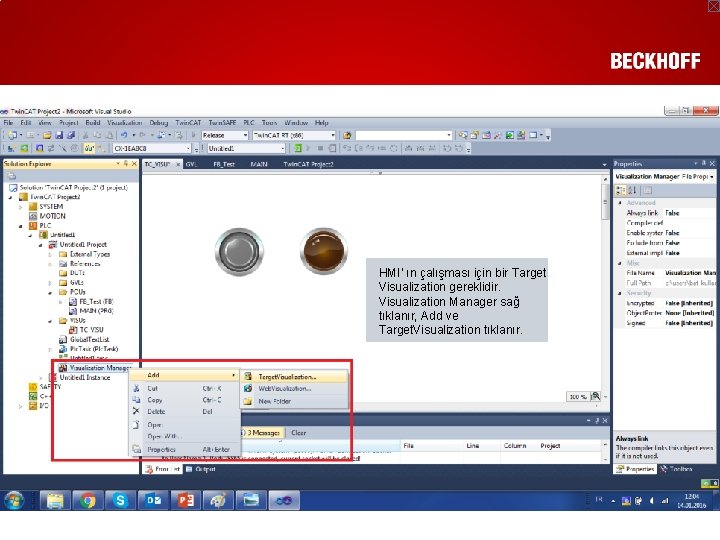
Task: Click the Solution Explorer toolbar properties icon
Action: (x=11, y=176)
